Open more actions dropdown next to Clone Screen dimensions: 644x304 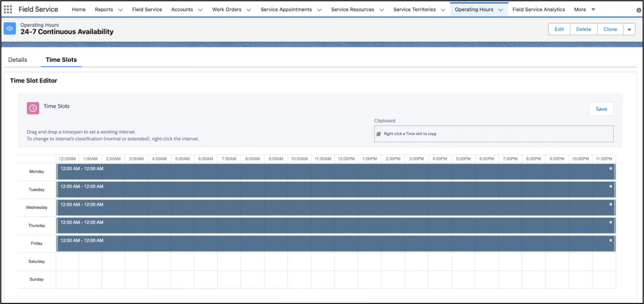[x=629, y=29]
